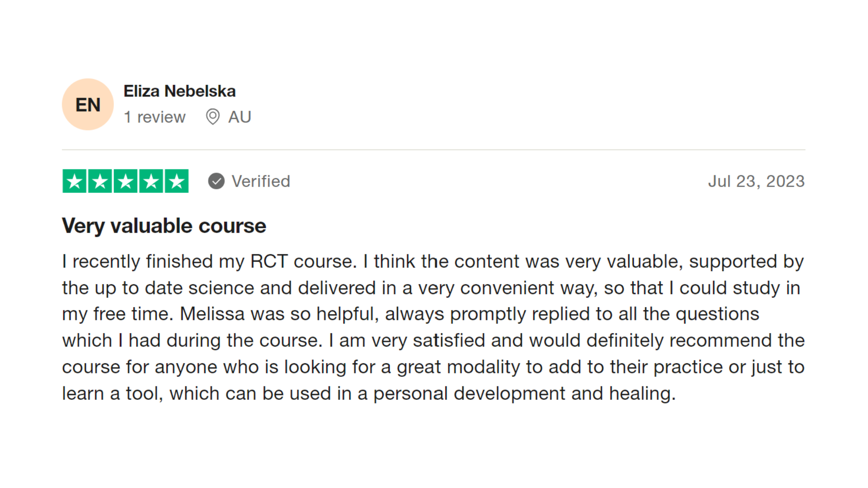868x488 pixels.
Task: Click the fourth green star
Action: coord(151,181)
